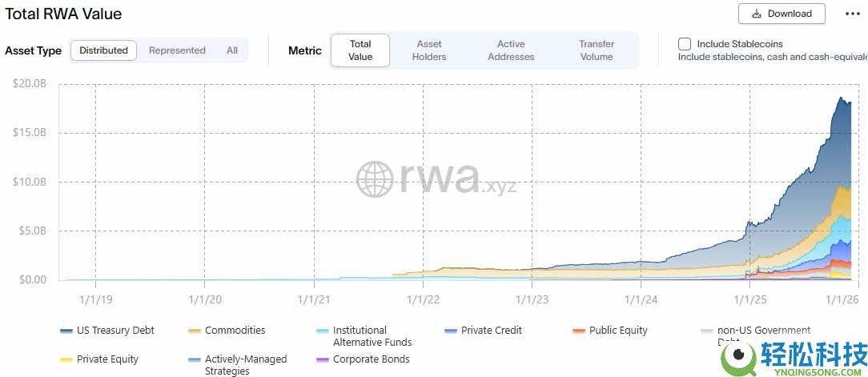Open the three-dot more options menu
This screenshot has height=377, width=868.
click(852, 14)
